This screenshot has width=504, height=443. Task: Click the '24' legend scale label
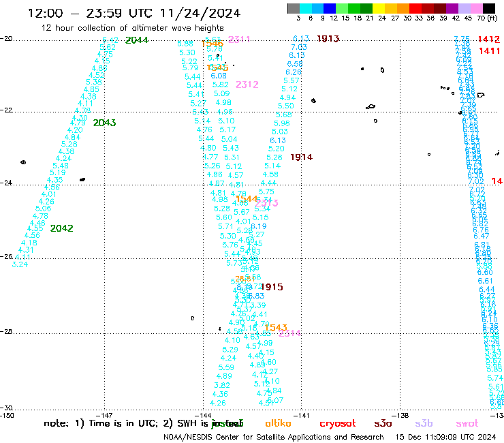[x=382, y=18]
